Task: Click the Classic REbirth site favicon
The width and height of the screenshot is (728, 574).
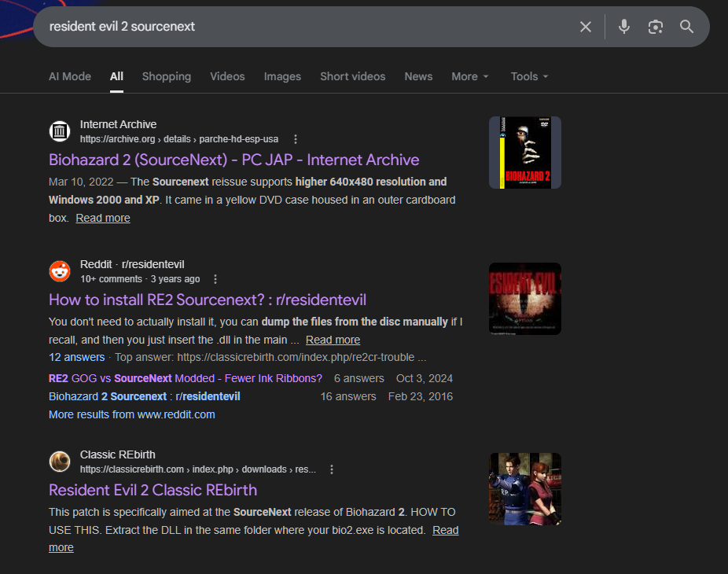Action: pyautogui.click(x=60, y=462)
